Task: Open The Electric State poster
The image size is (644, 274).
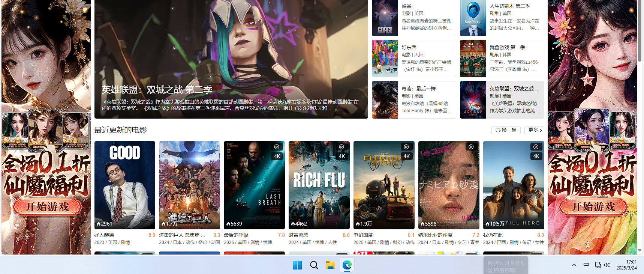Action: pyautogui.click(x=384, y=185)
